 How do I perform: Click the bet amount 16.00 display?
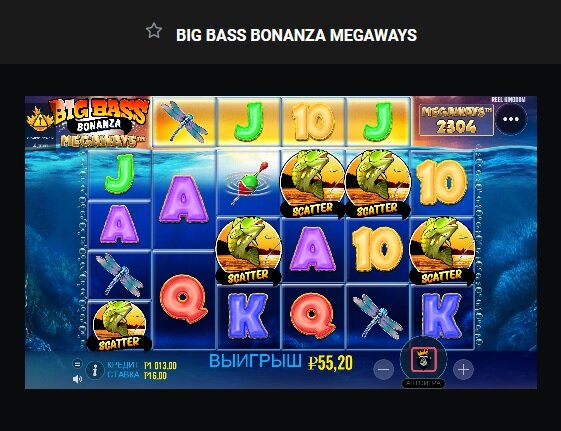click(x=155, y=376)
